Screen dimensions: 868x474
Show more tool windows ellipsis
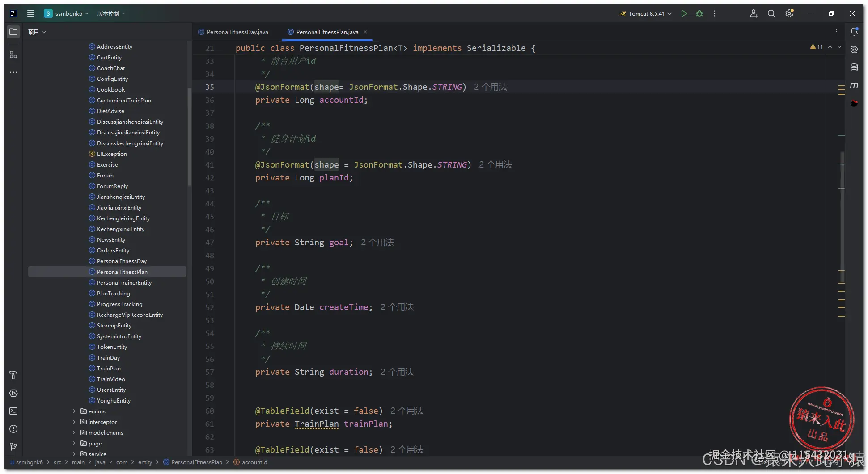[13, 72]
